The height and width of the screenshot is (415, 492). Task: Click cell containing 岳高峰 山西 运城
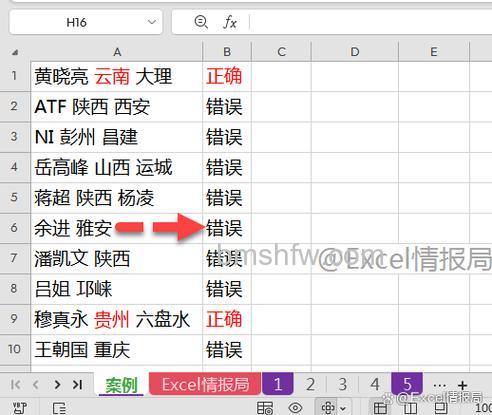(117, 167)
